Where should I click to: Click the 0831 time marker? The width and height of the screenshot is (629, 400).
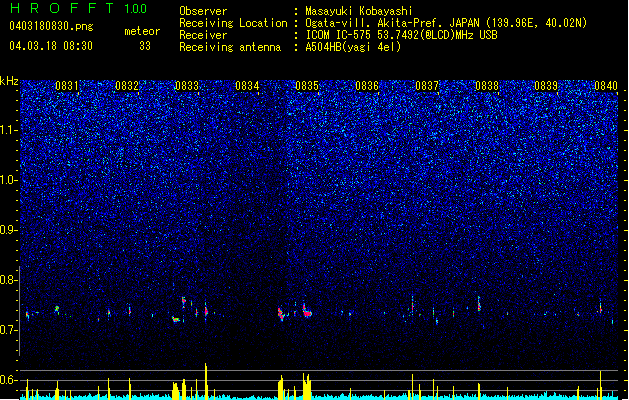(x=67, y=86)
